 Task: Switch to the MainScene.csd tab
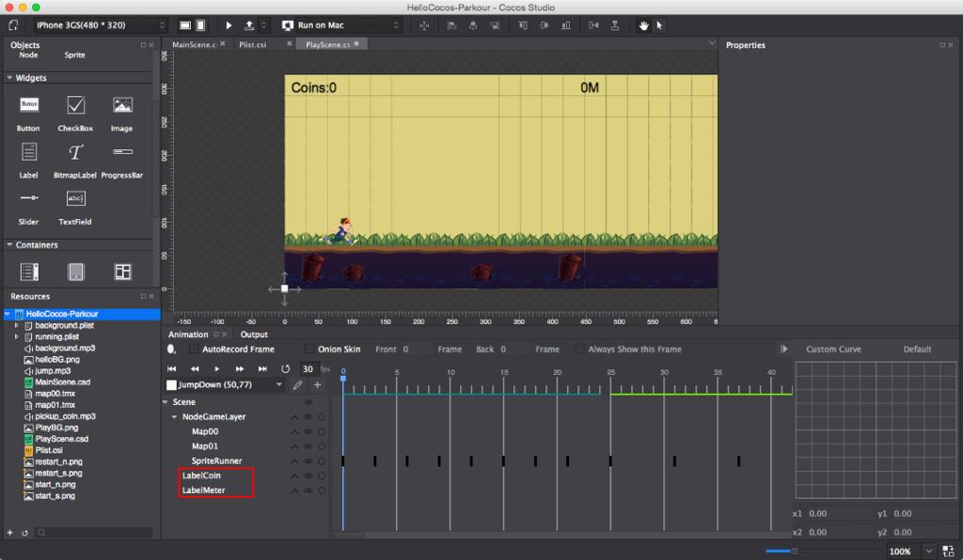194,45
